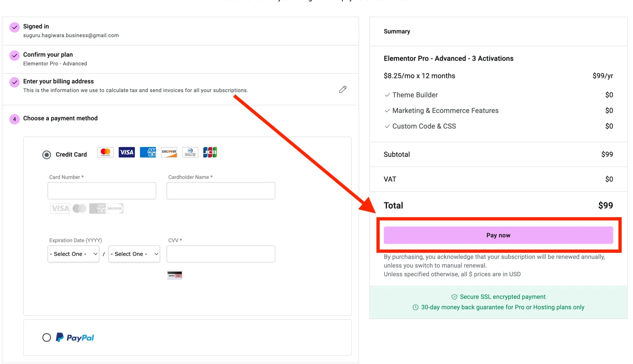Click the pencil edit icon for billing address
Viewport: 633px width, 364px height.
click(x=343, y=89)
